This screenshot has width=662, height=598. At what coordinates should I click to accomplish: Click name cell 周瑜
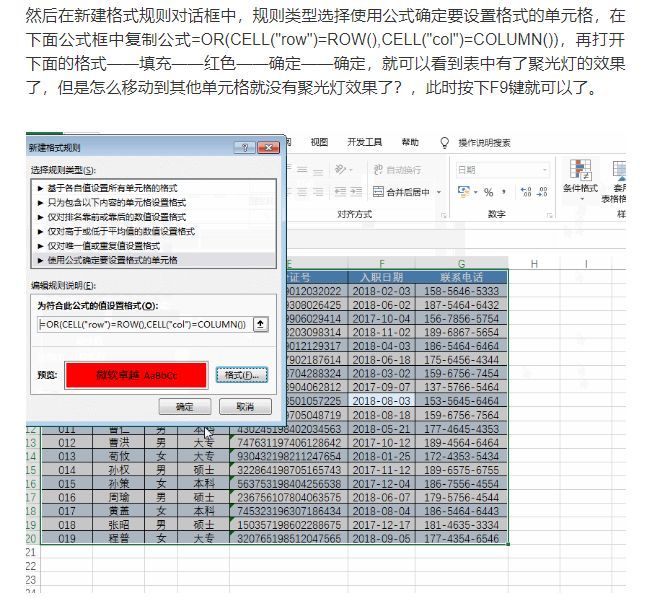coord(119,497)
